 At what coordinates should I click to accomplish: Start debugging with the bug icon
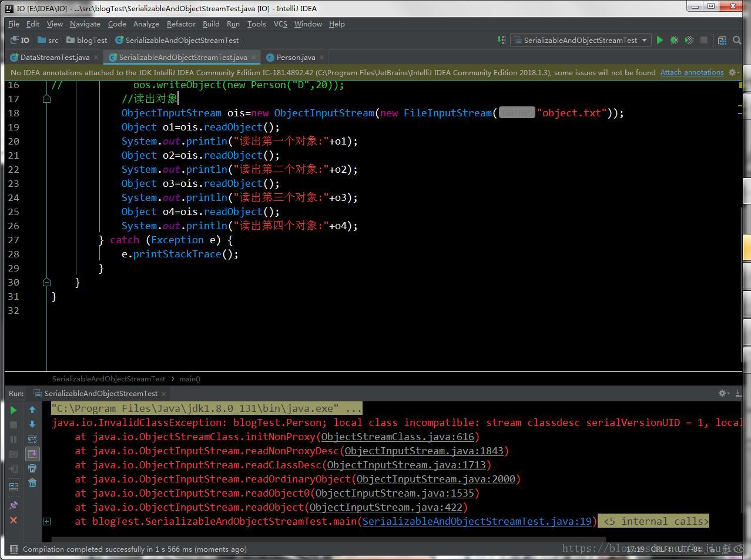[674, 40]
